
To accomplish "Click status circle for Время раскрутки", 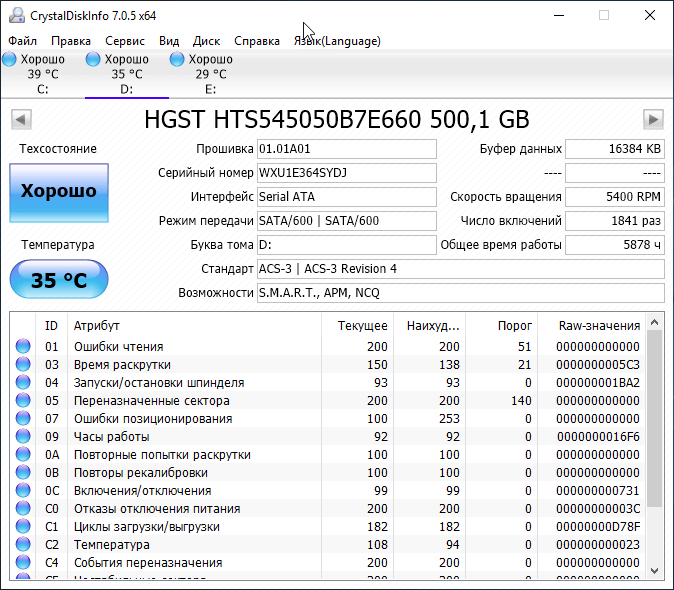I will coord(23,364).
